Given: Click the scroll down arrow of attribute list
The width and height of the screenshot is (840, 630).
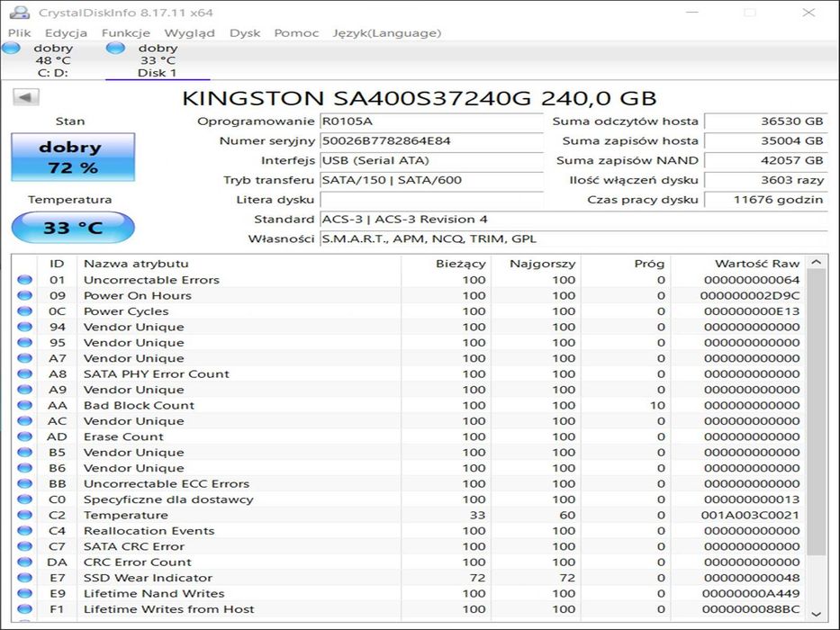Looking at the screenshot, I should tap(816, 614).
